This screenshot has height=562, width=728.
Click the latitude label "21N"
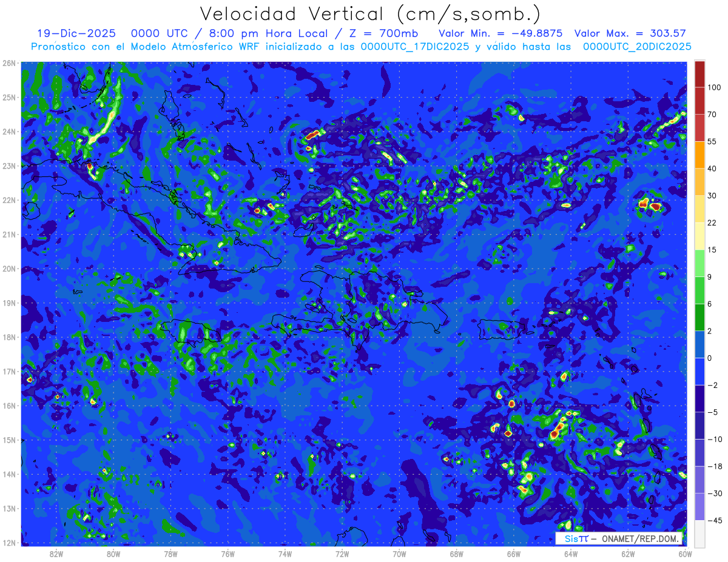click(x=9, y=235)
